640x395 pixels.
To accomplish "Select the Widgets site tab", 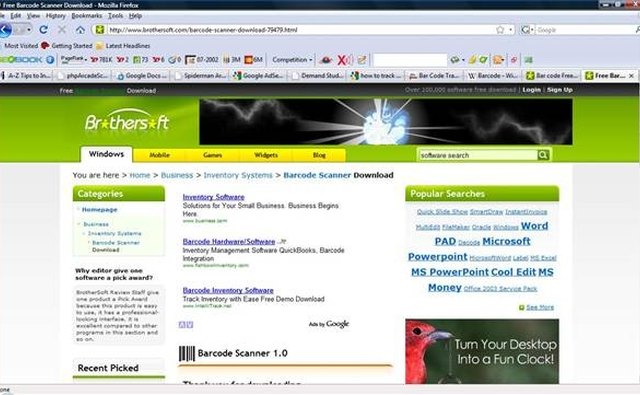I will pyautogui.click(x=266, y=155).
